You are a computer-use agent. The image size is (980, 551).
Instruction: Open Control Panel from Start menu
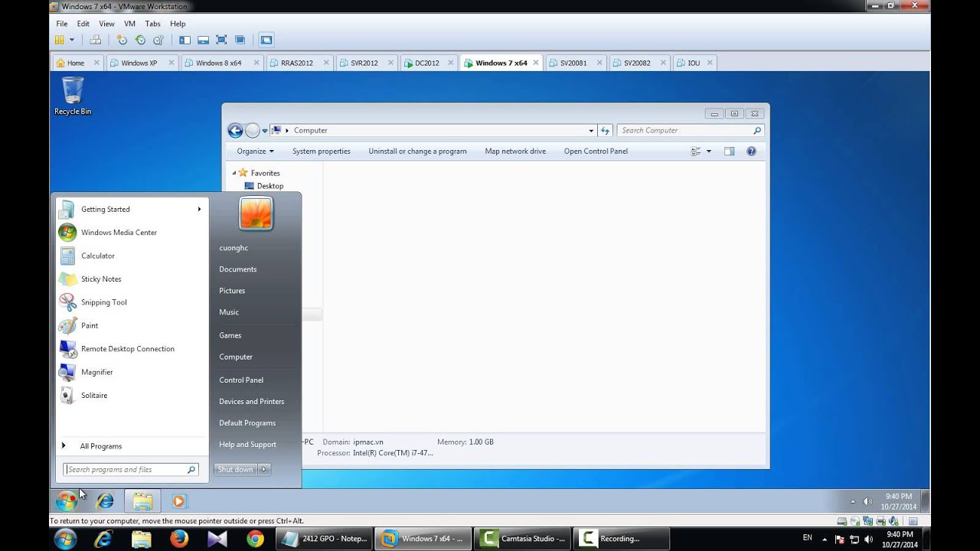pyautogui.click(x=241, y=380)
